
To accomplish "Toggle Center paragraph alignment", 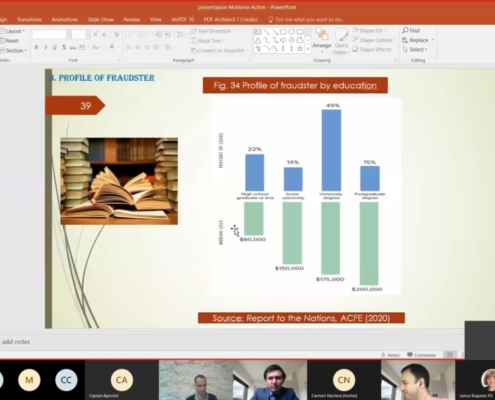I will pos(137,47).
